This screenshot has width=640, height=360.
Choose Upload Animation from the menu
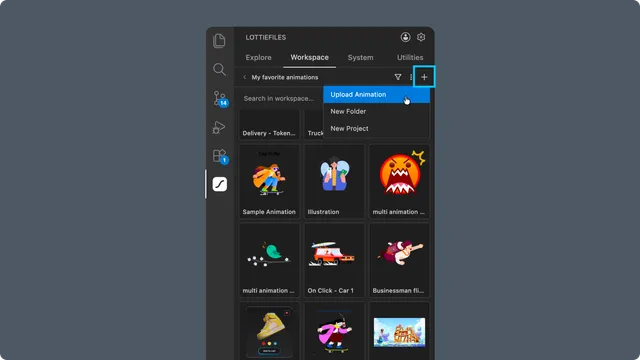pos(376,94)
